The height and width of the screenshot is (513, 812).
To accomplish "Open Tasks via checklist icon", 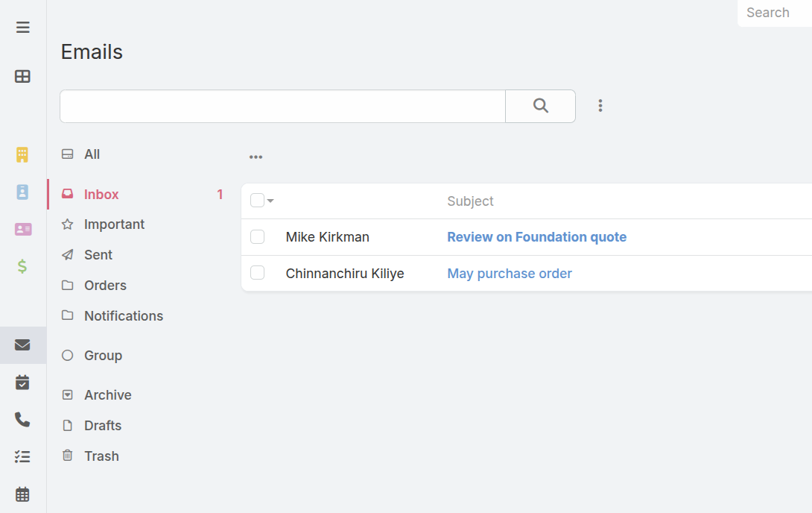I will (x=22, y=456).
